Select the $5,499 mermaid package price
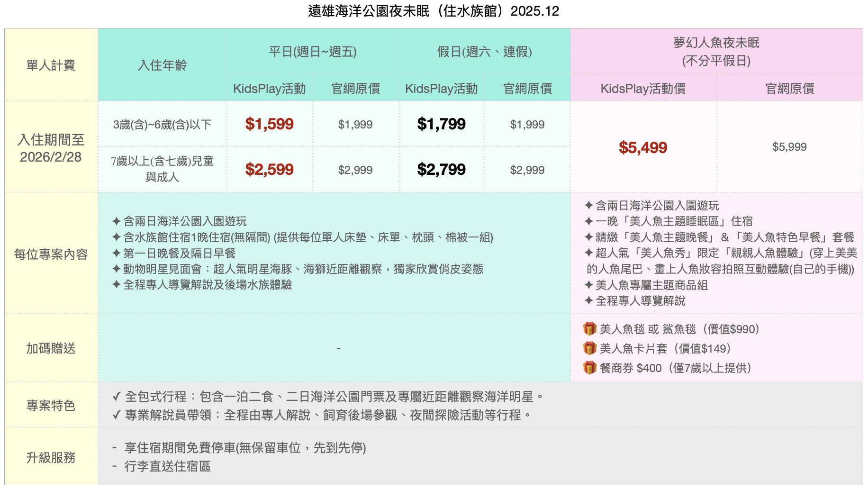 pos(642,148)
